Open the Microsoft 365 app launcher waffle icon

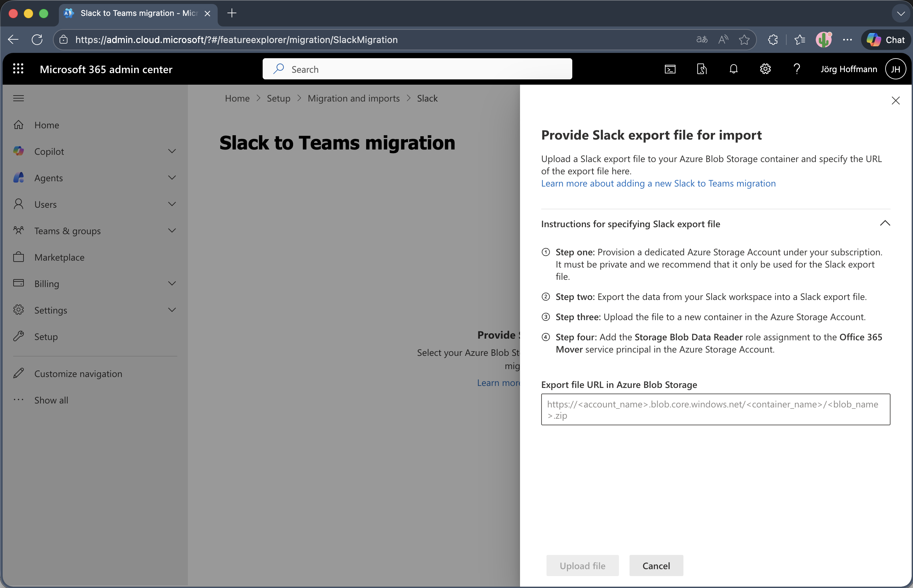click(x=18, y=69)
